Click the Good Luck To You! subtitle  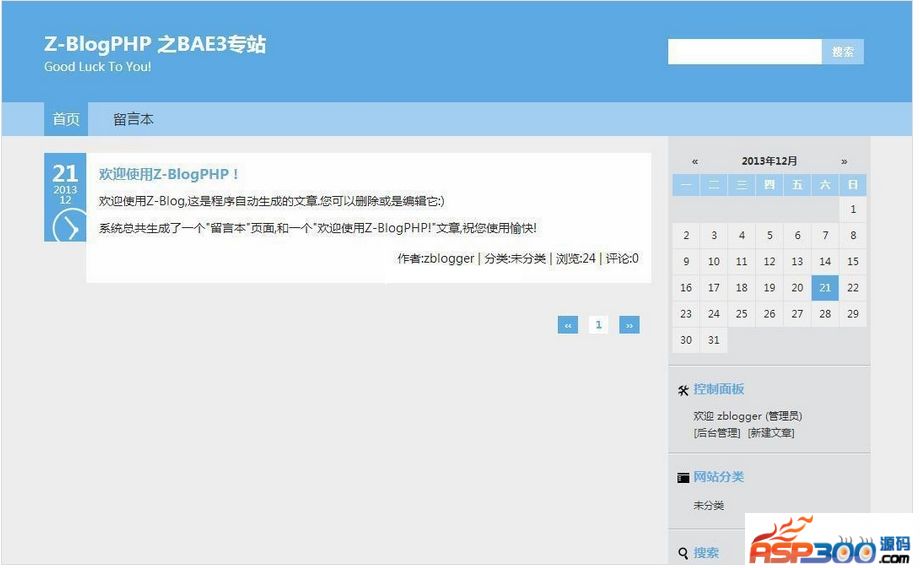(x=97, y=67)
